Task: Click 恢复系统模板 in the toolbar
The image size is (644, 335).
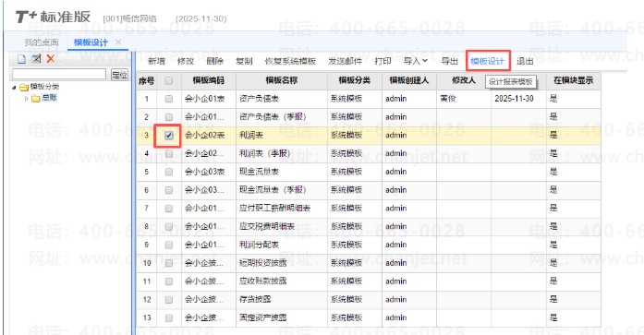Action: (290, 61)
